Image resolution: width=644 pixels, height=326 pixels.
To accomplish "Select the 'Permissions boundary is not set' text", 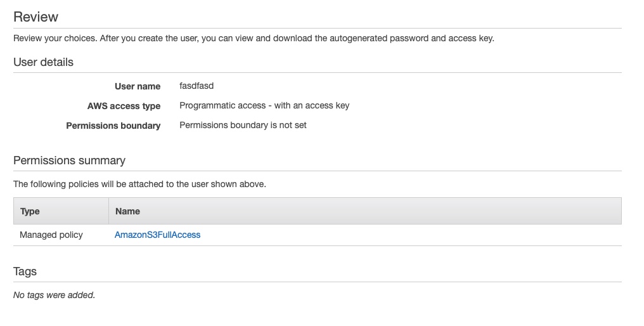I will tap(243, 125).
